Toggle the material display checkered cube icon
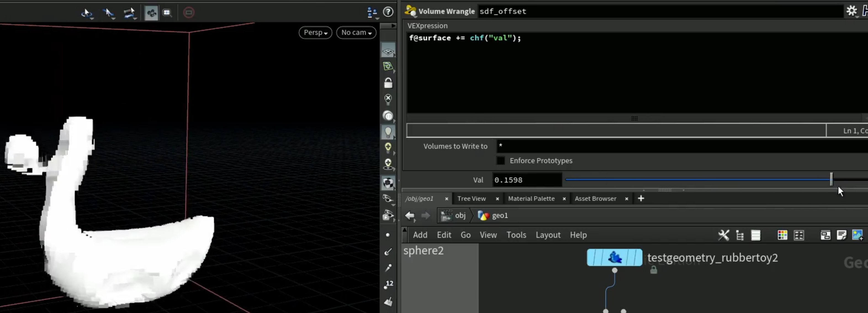Image resolution: width=868 pixels, height=313 pixels. tap(388, 183)
